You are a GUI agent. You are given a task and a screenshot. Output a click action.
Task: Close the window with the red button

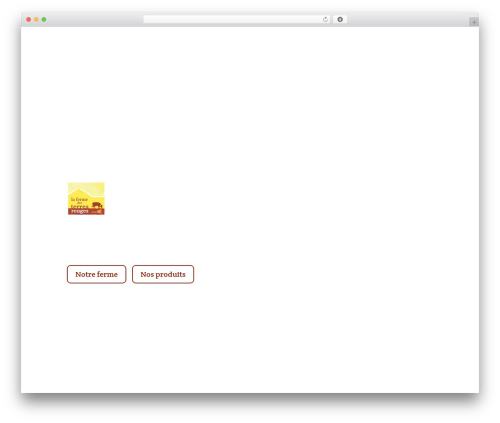(x=29, y=20)
